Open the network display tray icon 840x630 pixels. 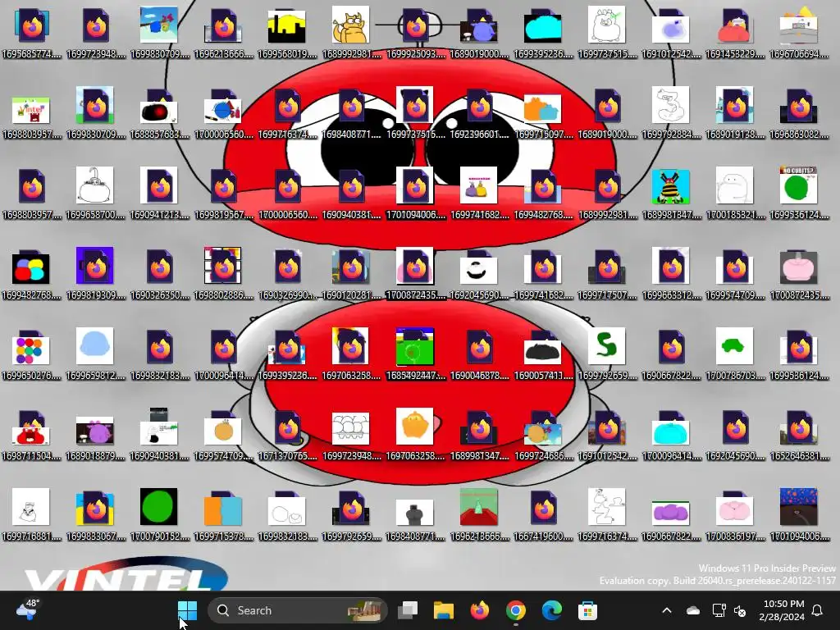point(719,610)
